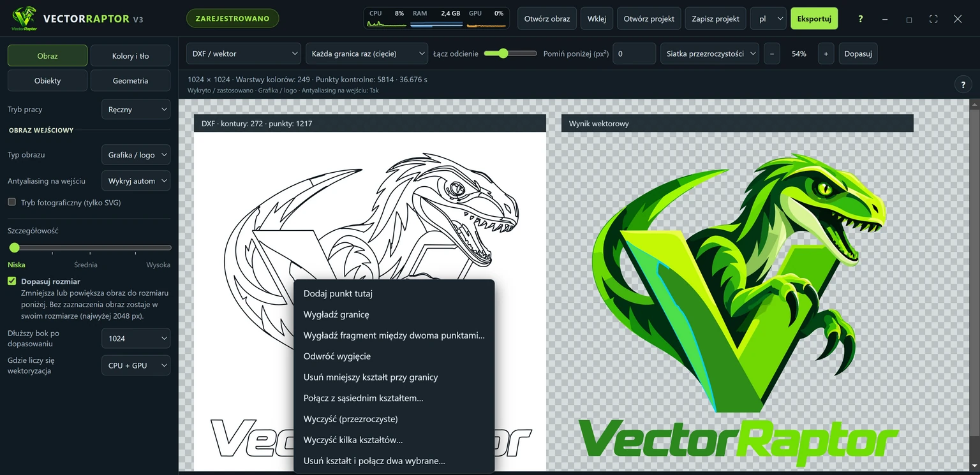
Task: Click the VectorRaptor logo icon
Action: [x=24, y=18]
